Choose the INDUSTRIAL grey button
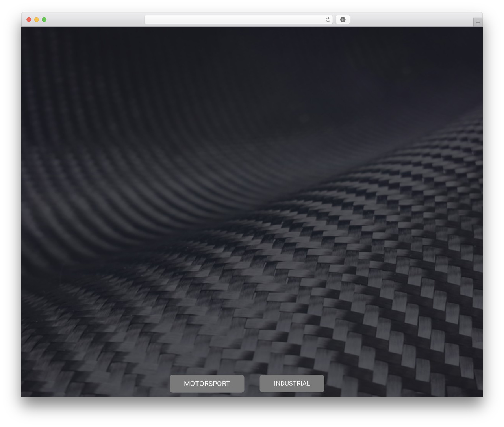504x427 pixels. pyautogui.click(x=292, y=384)
